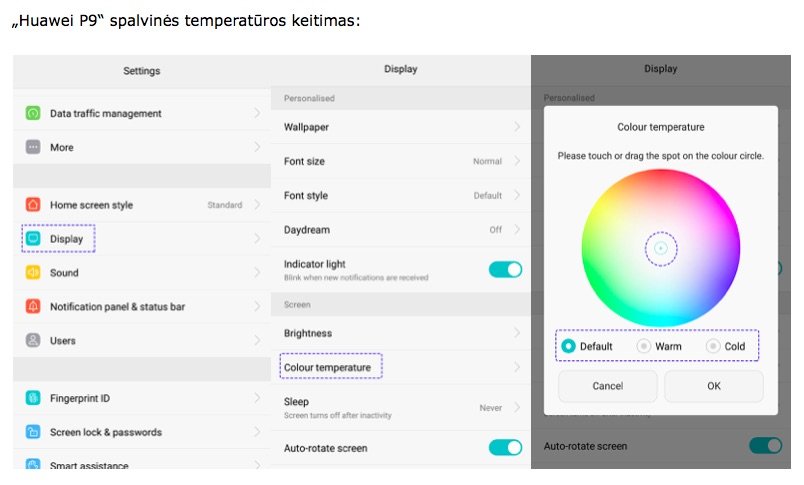This screenshot has width=804, height=485.
Task: Tap the Data traffic management icon
Action: click(33, 114)
